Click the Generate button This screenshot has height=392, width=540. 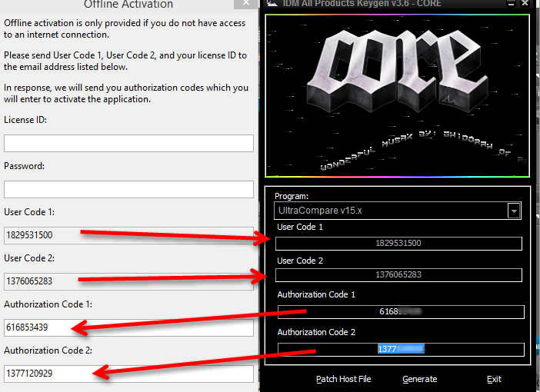[x=420, y=379]
